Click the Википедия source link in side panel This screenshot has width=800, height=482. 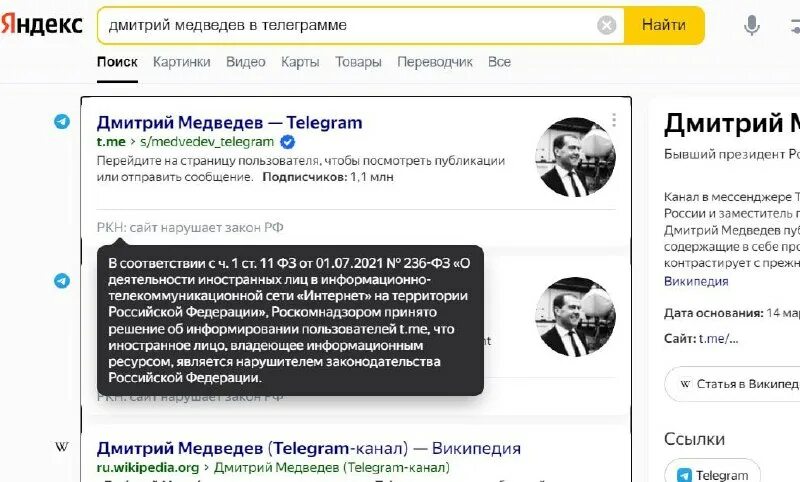[x=696, y=281]
